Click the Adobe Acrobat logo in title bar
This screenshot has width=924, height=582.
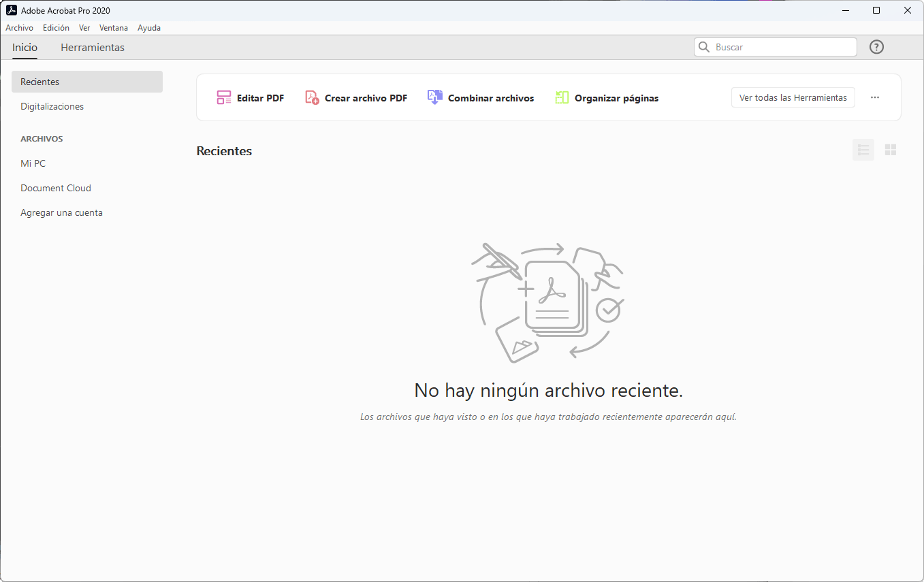(x=12, y=10)
